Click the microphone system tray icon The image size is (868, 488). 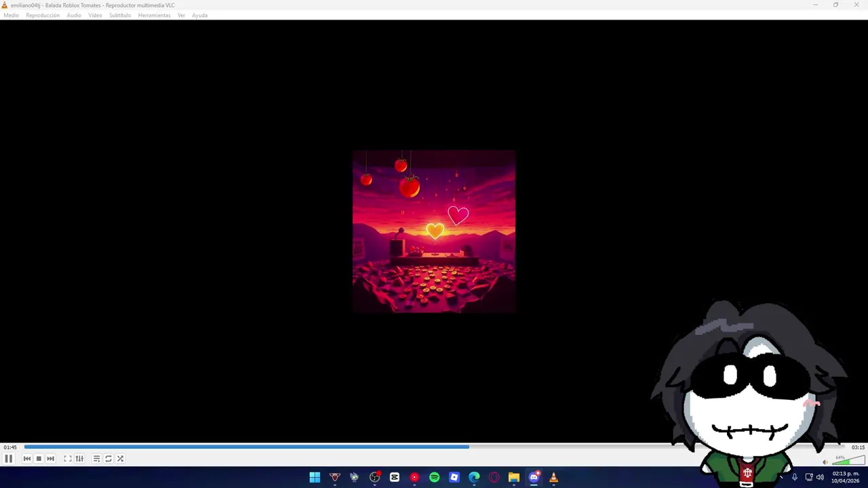tap(794, 477)
